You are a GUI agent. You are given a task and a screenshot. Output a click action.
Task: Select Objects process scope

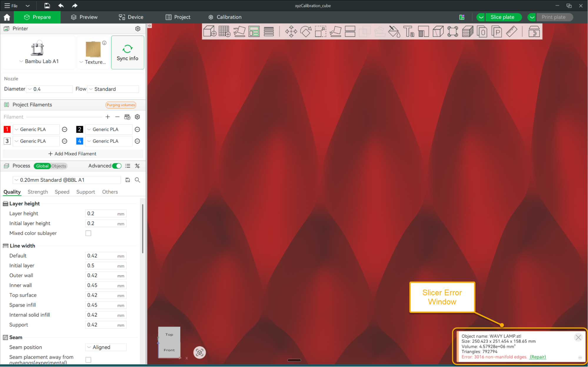(59, 166)
